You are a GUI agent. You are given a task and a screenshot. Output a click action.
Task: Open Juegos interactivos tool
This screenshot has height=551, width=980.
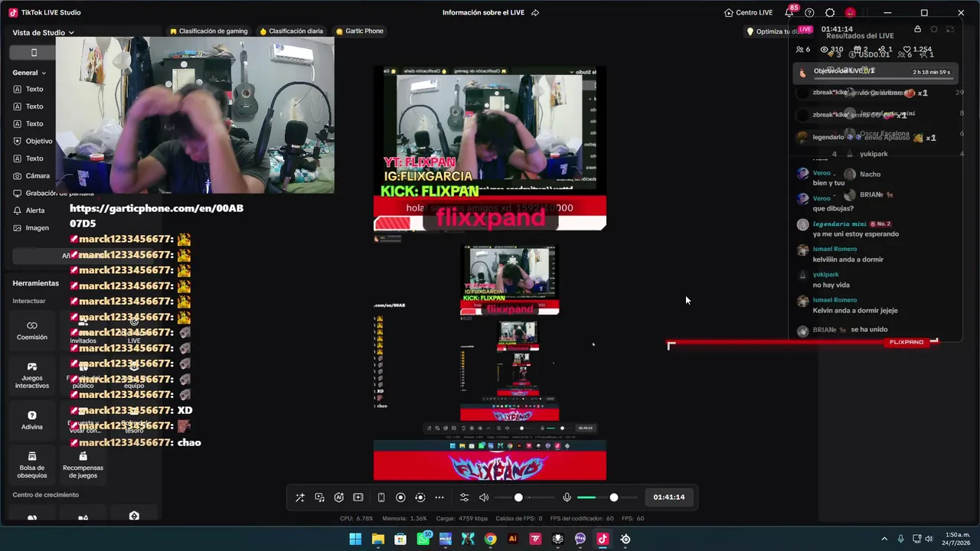tap(32, 375)
